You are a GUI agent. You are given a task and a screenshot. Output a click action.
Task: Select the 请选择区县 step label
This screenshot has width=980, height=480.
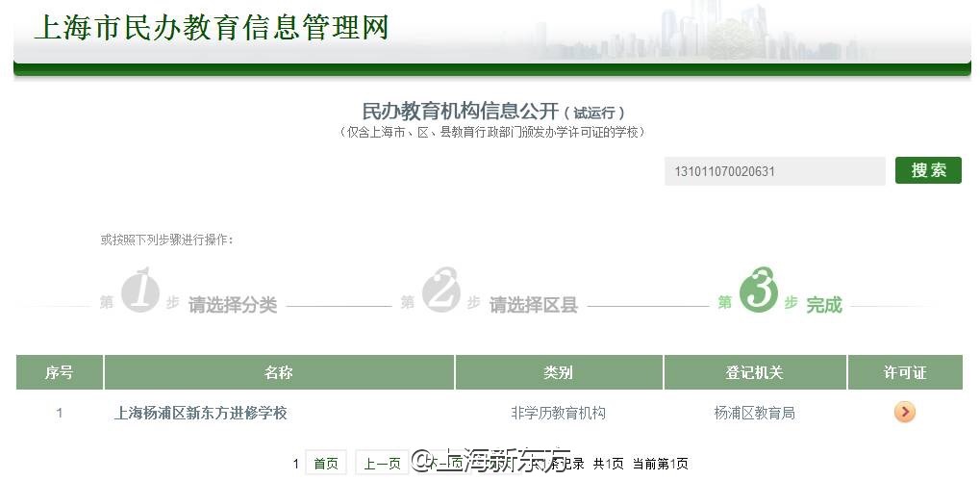533,305
